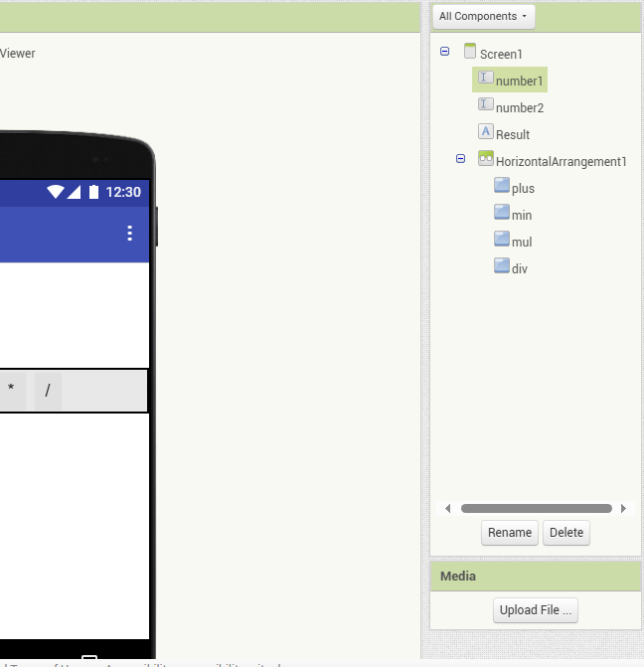
Task: Click the number1 textbox icon
Action: point(486,79)
